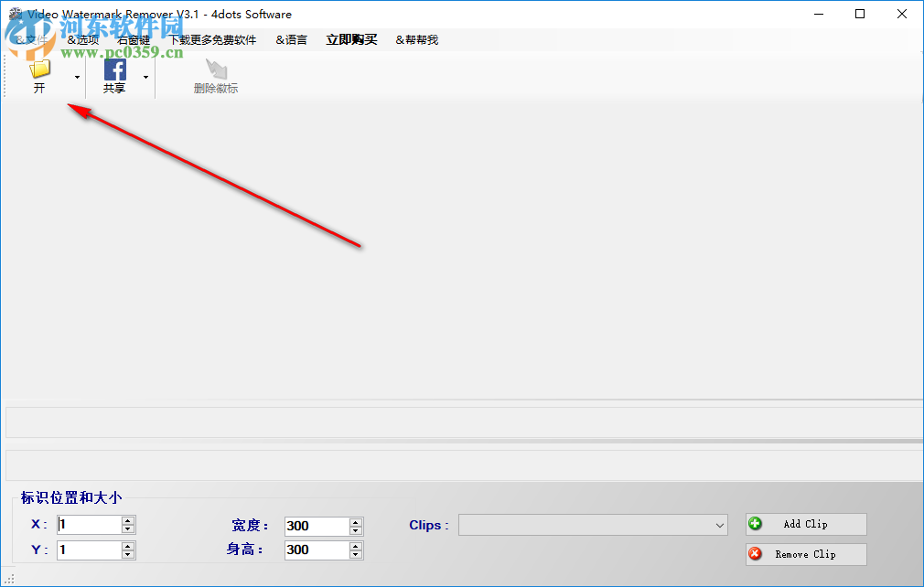The image size is (924, 587).
Task: Click the red X icon on Remove Clip
Action: (756, 554)
